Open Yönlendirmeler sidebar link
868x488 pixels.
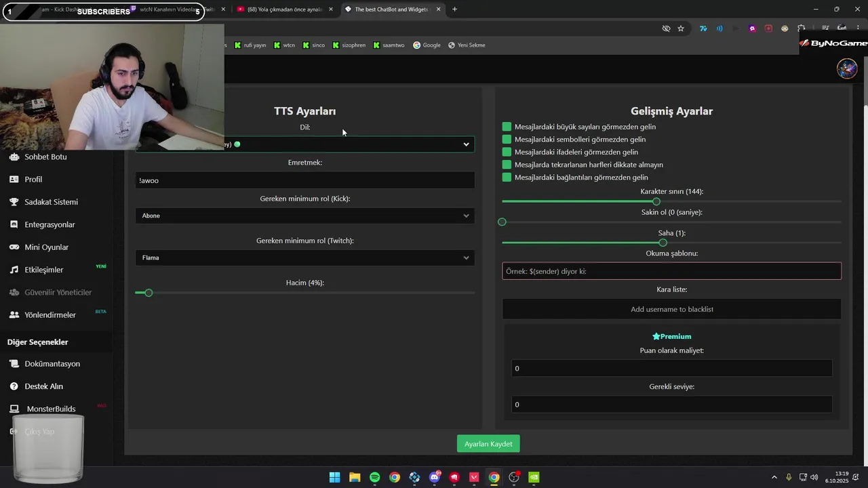click(50, 315)
